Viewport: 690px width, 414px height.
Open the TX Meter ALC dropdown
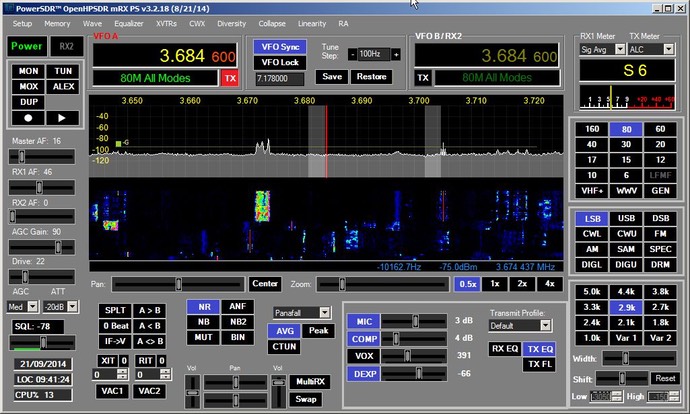tap(668, 49)
